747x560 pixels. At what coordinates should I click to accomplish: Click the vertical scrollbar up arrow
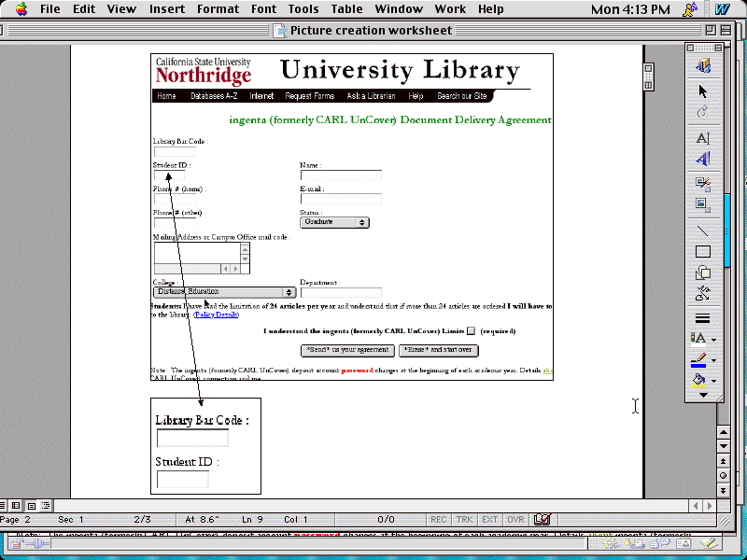[723, 432]
